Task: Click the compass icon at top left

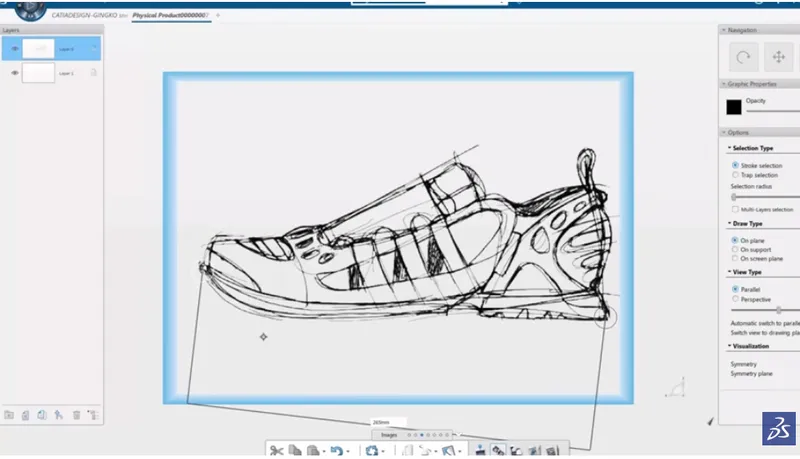Action: click(x=31, y=11)
